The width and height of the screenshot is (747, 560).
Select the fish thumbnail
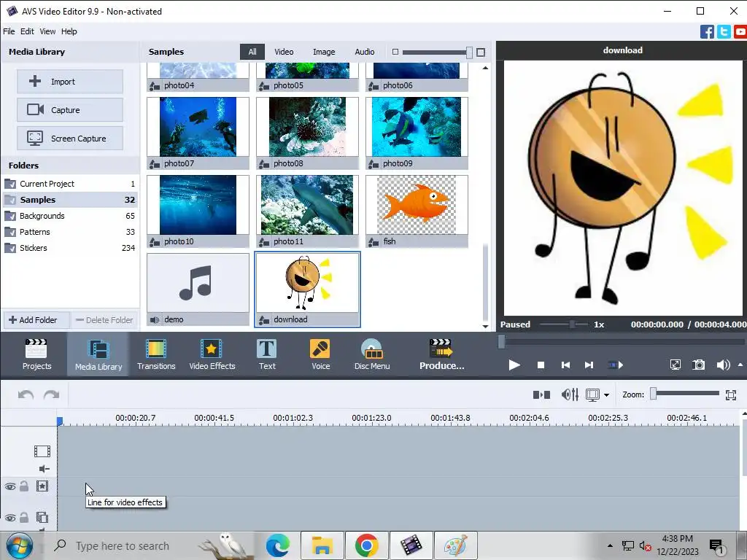[x=417, y=211]
